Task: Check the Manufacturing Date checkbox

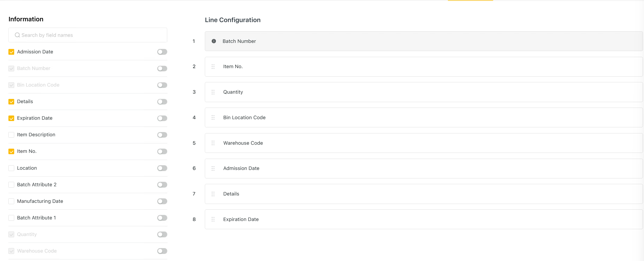Action: (x=11, y=201)
